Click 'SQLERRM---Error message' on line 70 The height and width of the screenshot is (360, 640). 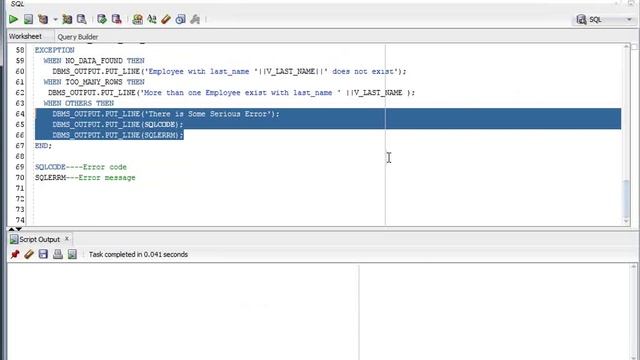tap(85, 178)
